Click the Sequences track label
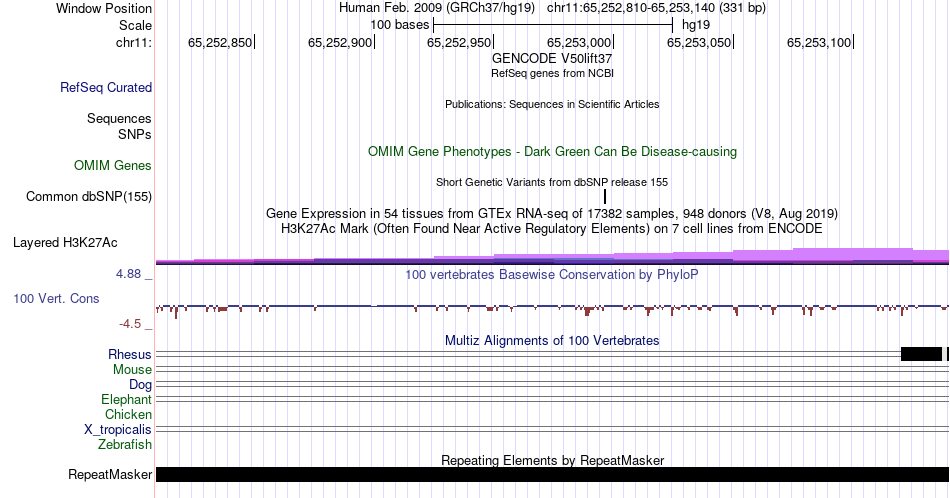The height and width of the screenshot is (498, 950). coord(119,118)
